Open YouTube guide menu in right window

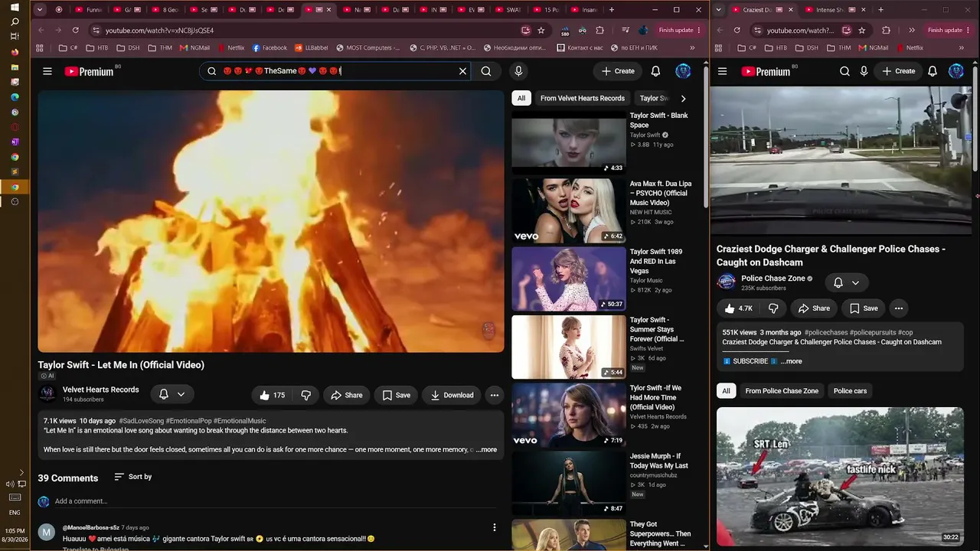point(723,71)
